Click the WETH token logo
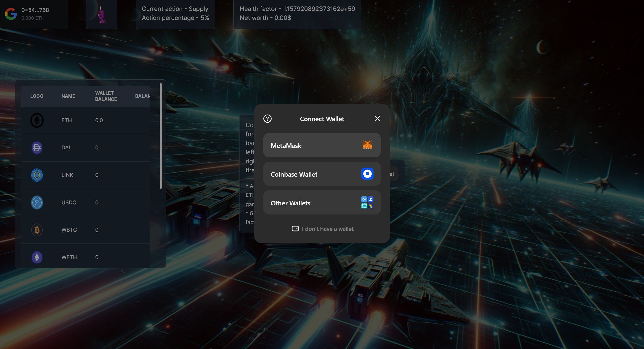644x349 pixels. [37, 257]
